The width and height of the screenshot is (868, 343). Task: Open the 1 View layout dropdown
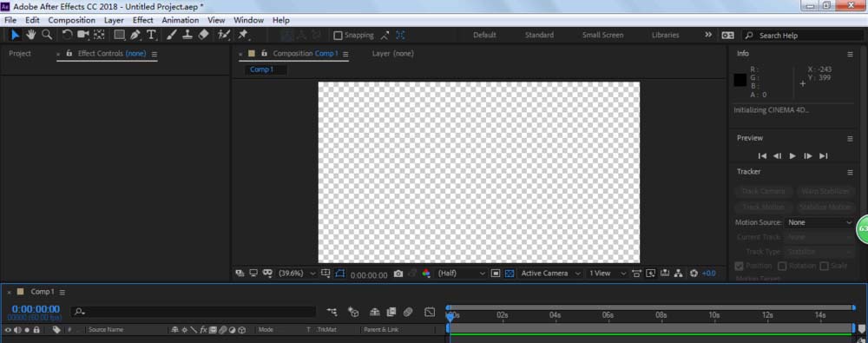coord(608,274)
